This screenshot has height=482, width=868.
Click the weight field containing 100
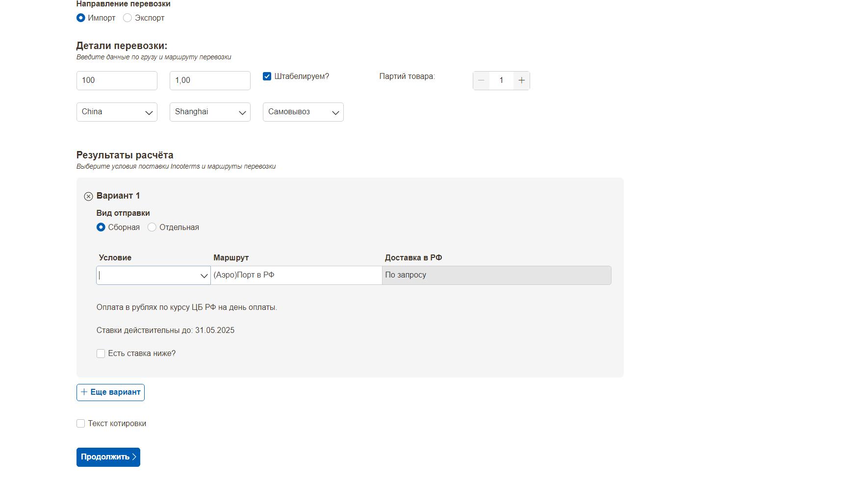coord(117,80)
